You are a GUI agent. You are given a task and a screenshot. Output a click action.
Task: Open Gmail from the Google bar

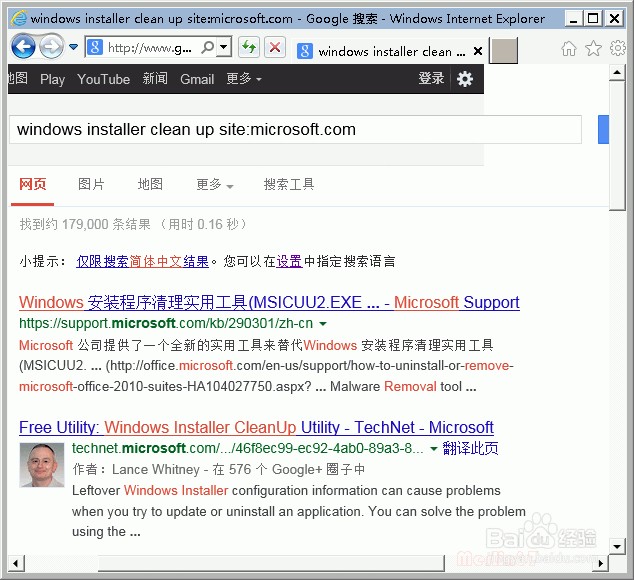[x=197, y=79]
